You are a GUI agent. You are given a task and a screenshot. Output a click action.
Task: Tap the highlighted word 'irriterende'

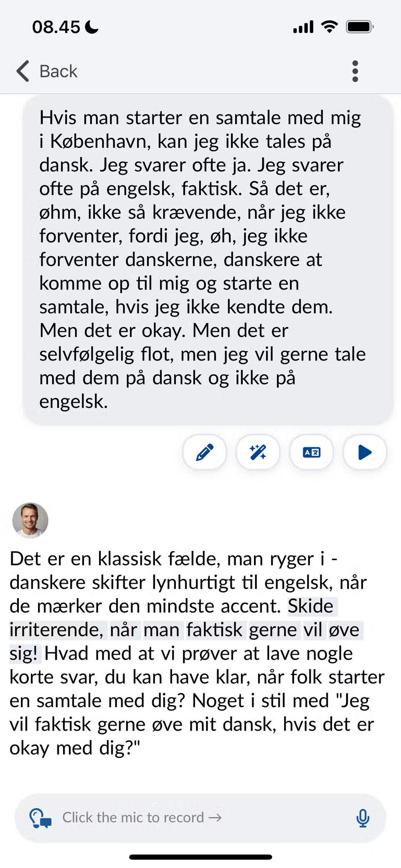(x=56, y=630)
